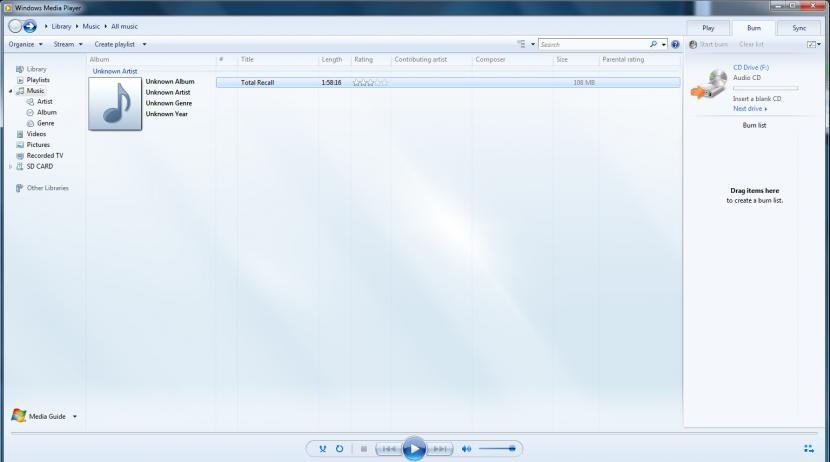Click Unknown Artist group heading
830x462 pixels.
[115, 71]
